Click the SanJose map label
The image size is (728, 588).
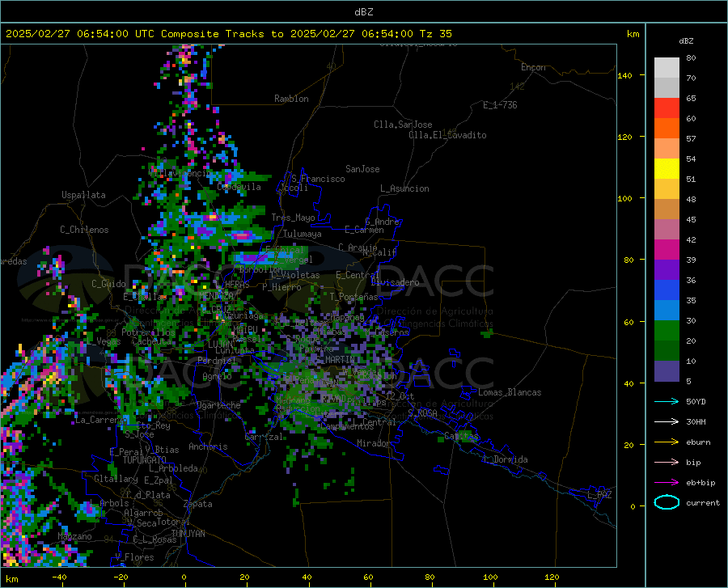(x=362, y=169)
